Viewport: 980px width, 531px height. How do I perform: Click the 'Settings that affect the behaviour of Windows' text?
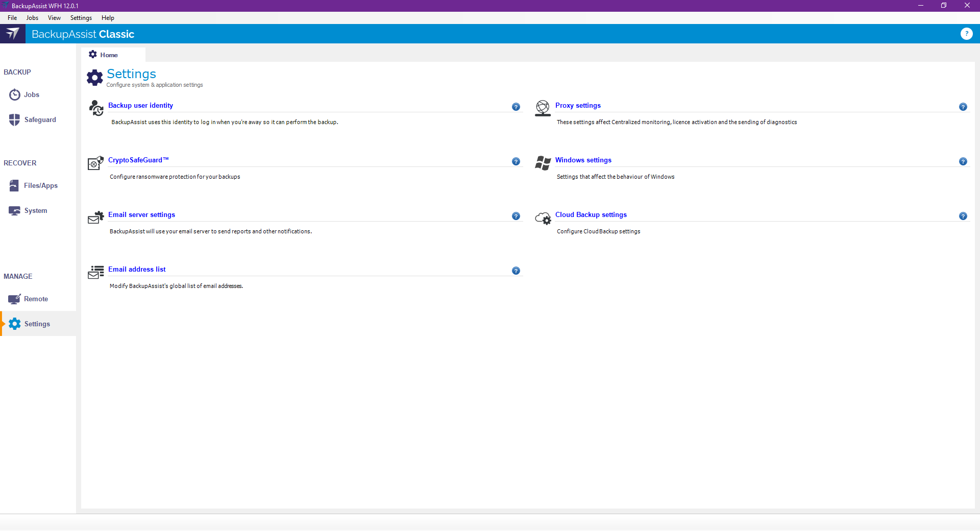point(616,177)
